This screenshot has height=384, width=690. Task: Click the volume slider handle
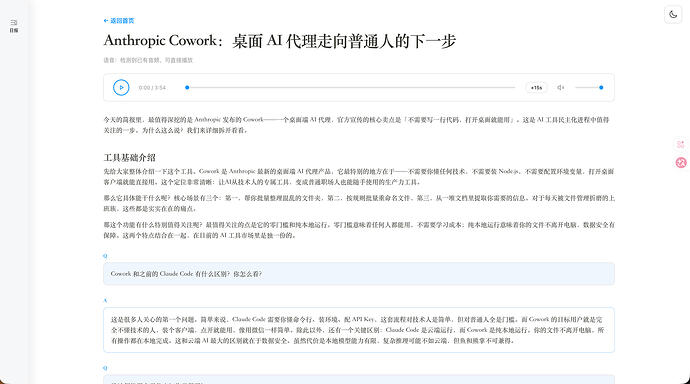601,88
